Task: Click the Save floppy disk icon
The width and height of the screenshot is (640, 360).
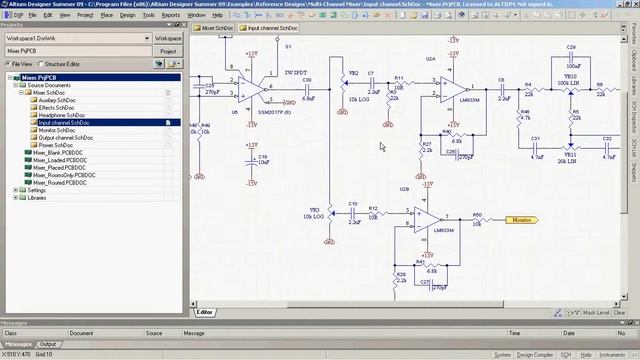Action: (425, 15)
